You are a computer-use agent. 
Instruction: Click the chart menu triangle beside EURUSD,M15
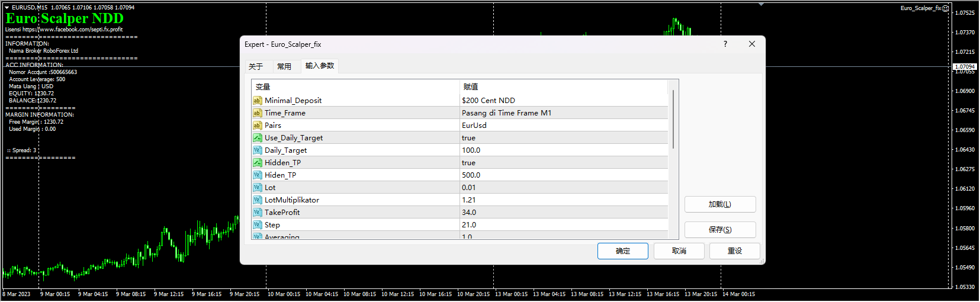[7, 8]
